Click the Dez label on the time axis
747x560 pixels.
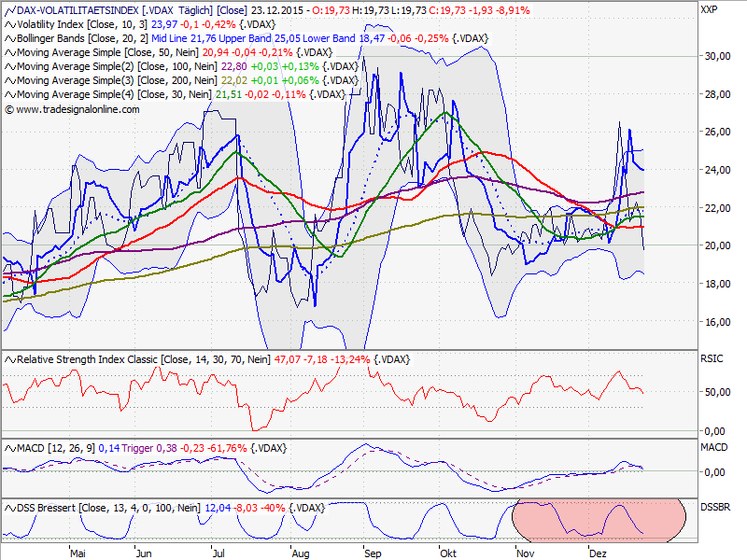coord(598,553)
